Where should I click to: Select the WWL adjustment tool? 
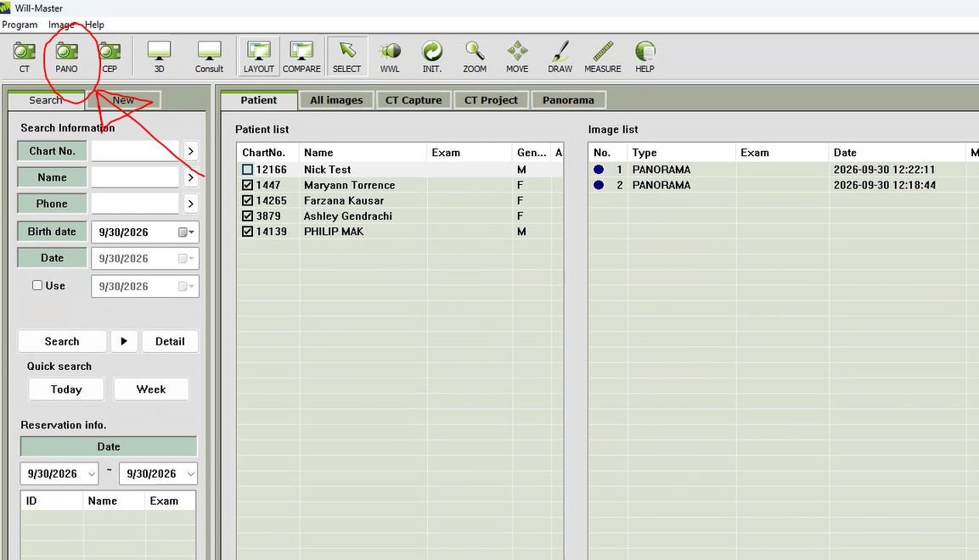[390, 57]
